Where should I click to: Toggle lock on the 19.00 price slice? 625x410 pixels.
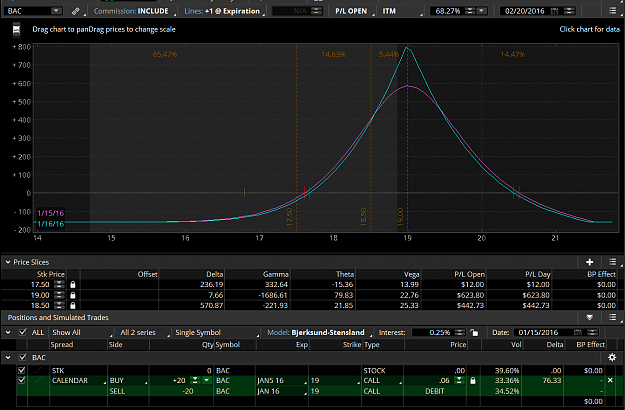pos(73,295)
